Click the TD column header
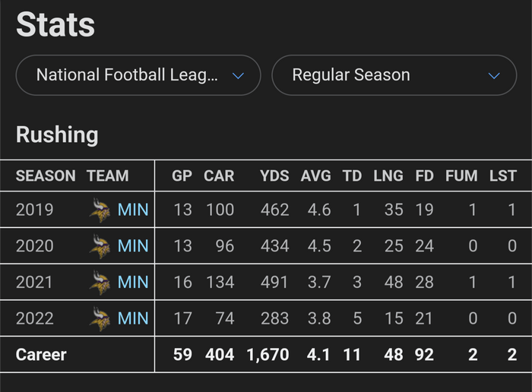 pos(352,175)
